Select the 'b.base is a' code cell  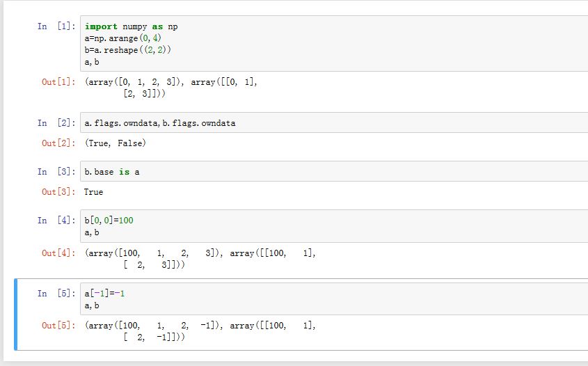tap(333, 172)
